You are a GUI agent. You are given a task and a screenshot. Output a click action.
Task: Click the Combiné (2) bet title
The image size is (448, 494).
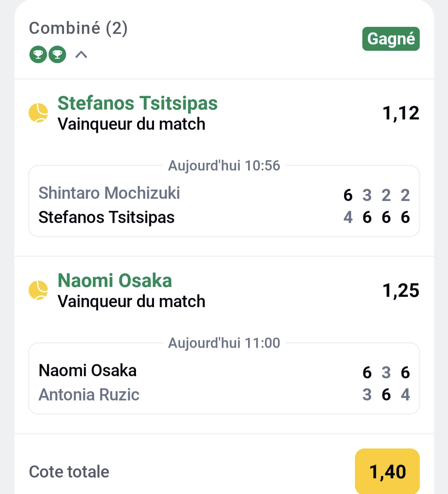point(78,28)
